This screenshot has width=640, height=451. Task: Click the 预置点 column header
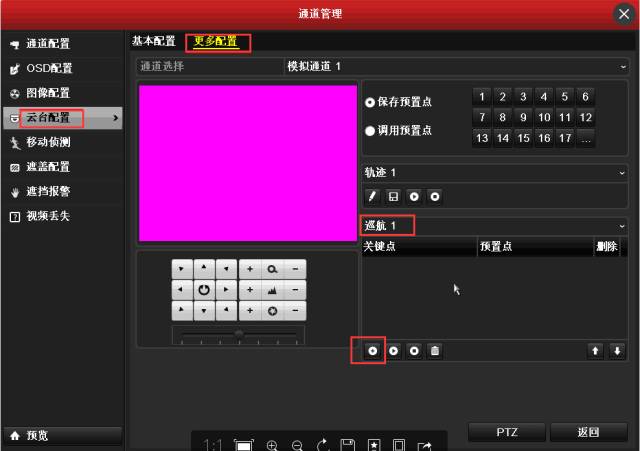(535, 247)
